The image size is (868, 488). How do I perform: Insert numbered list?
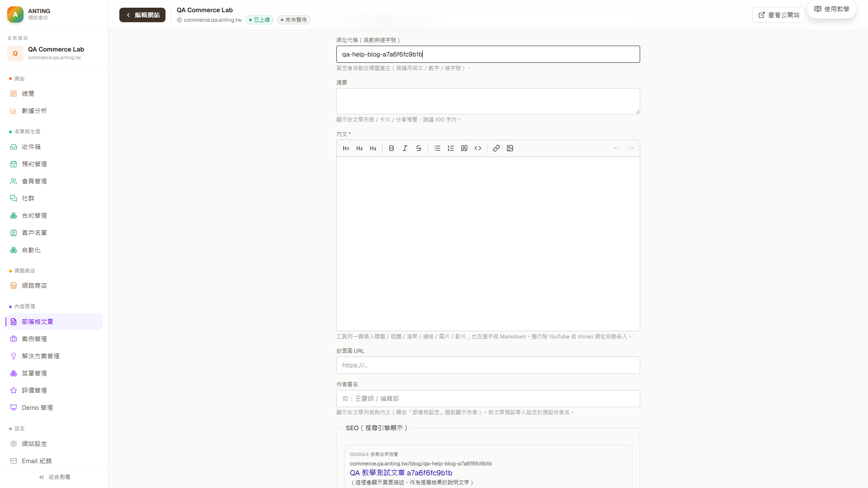point(451,148)
